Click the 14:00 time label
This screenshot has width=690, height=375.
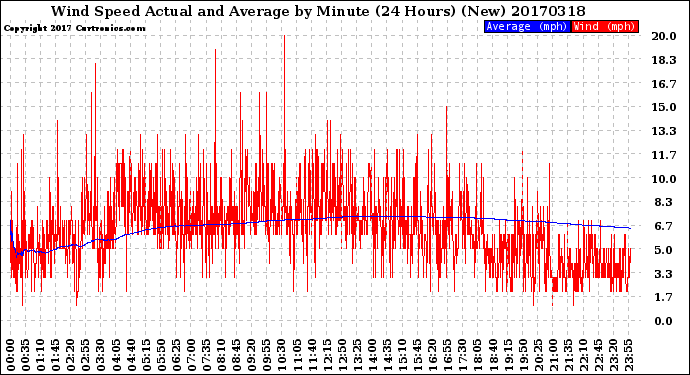point(372,355)
